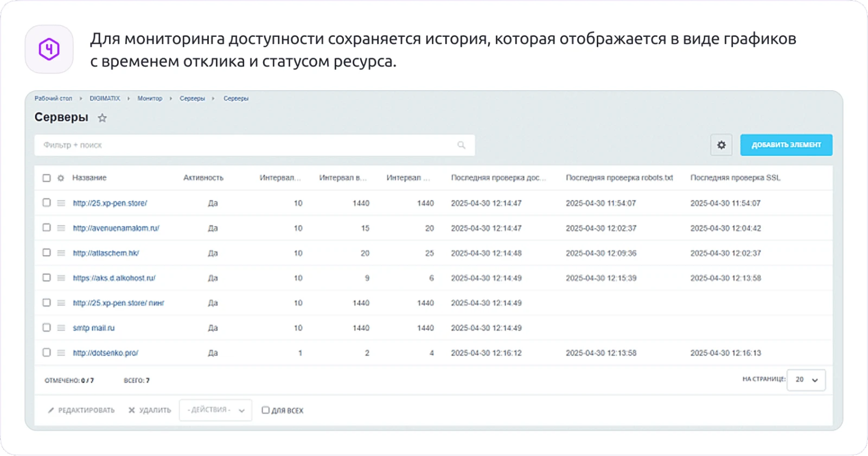The height and width of the screenshot is (456, 868).
Task: Click the favorite star next to Серверы
Action: pos(102,118)
